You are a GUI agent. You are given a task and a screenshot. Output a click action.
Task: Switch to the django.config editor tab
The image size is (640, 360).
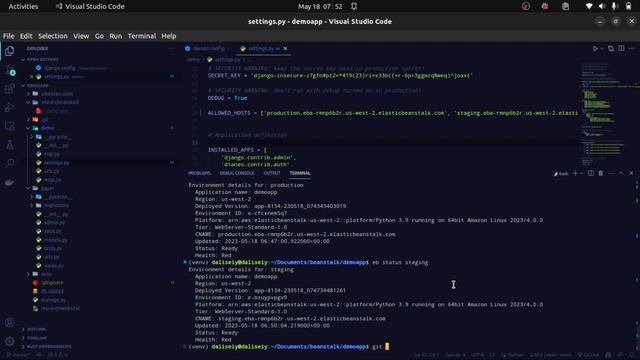[x=205, y=49]
